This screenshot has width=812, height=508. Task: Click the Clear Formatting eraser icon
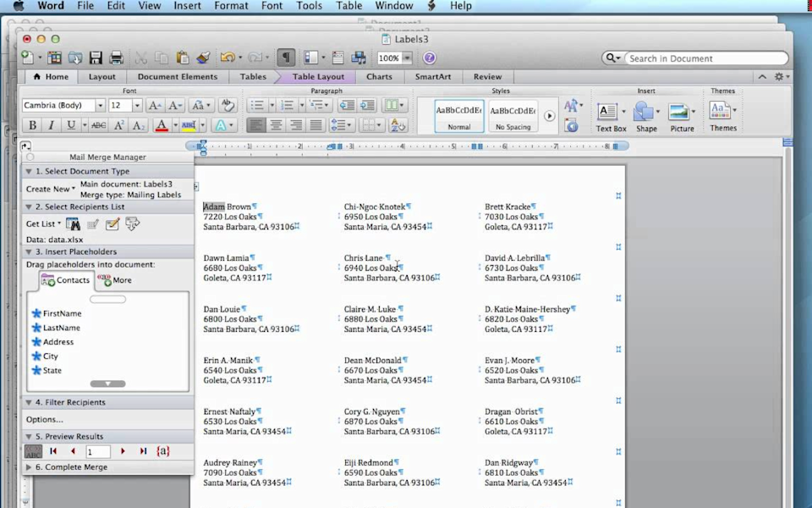point(227,105)
